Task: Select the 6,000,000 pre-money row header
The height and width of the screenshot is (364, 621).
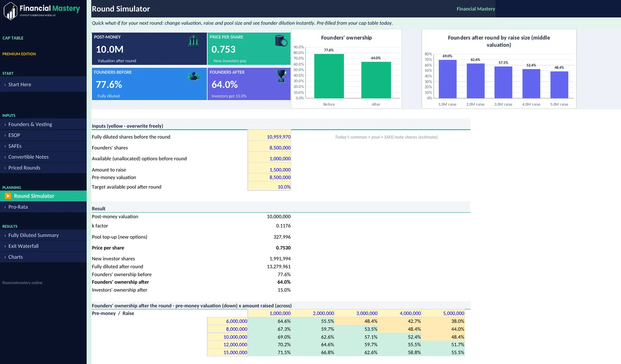Action: pos(227,321)
